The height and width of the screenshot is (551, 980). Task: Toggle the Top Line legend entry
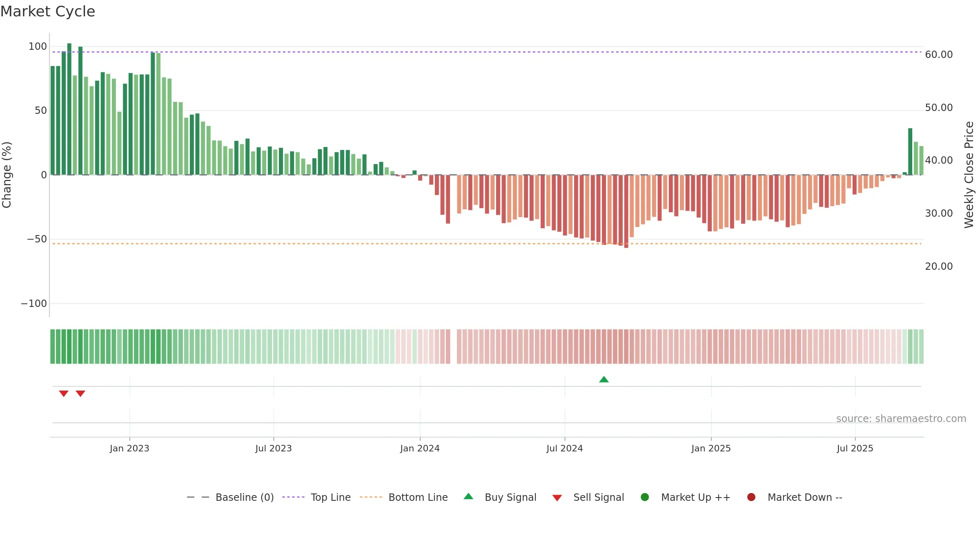(316, 497)
